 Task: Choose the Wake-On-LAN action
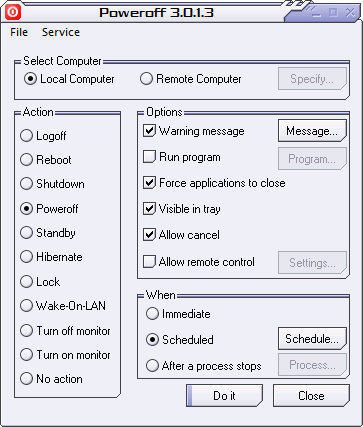click(63, 305)
